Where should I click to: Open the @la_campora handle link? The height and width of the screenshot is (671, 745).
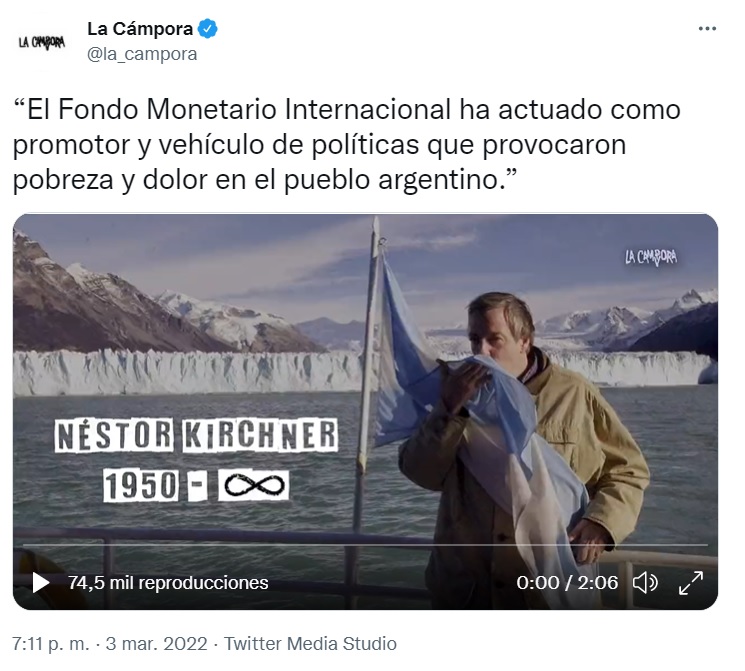coord(142,54)
